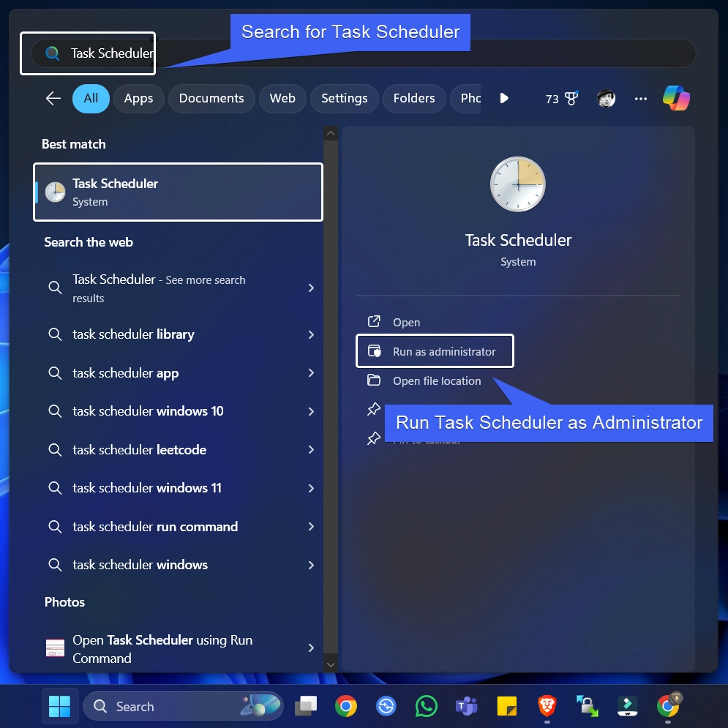Open the Chrome profile icon at taskbar end
The height and width of the screenshot is (728, 728).
[x=669, y=705]
